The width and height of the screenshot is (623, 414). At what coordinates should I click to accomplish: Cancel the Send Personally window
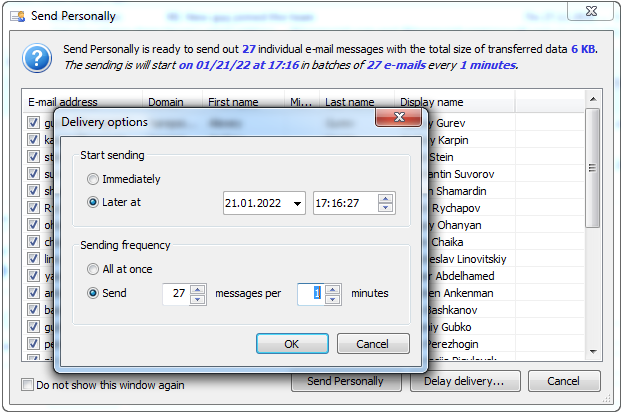point(564,381)
